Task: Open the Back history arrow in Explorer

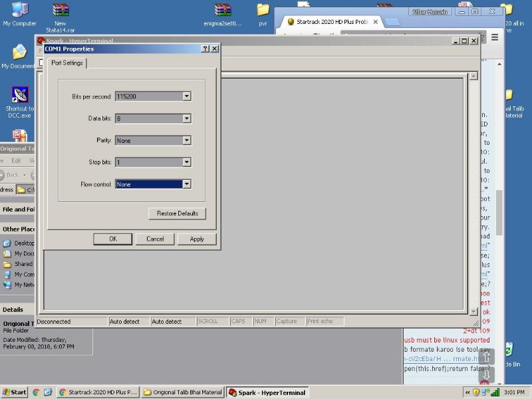Action: tap(25, 175)
